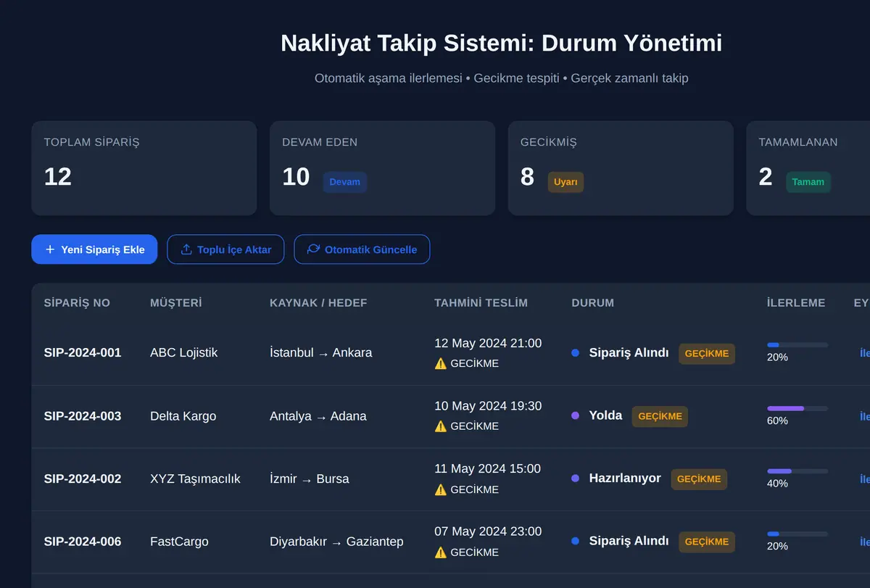
Task: Sort by TAHMİNİ TESLİM column header
Action: [x=481, y=303]
